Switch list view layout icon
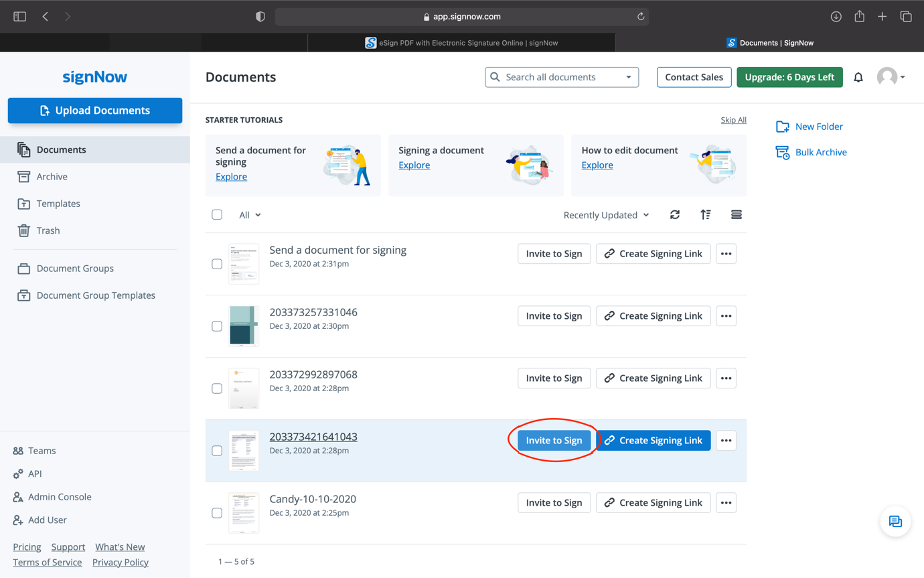 737,215
